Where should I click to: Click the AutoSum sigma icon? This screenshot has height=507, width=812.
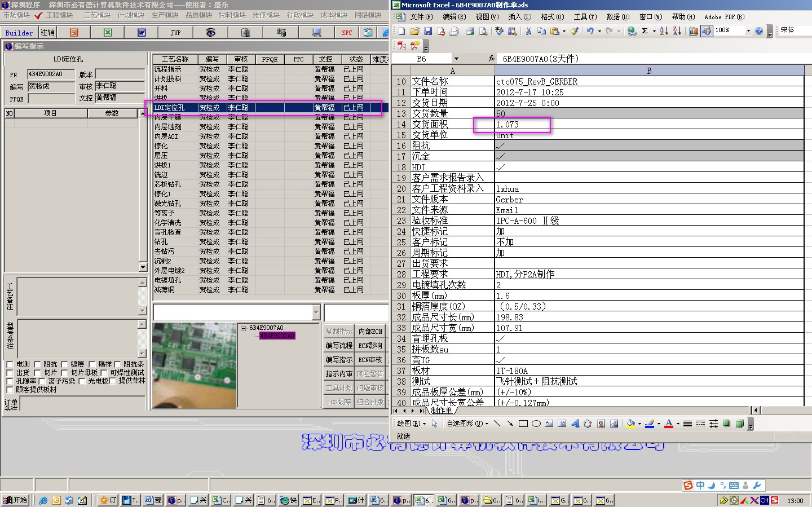(645, 31)
